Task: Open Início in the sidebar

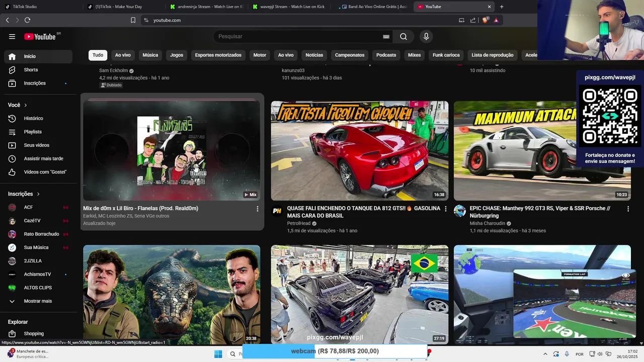Action: tap(38, 56)
